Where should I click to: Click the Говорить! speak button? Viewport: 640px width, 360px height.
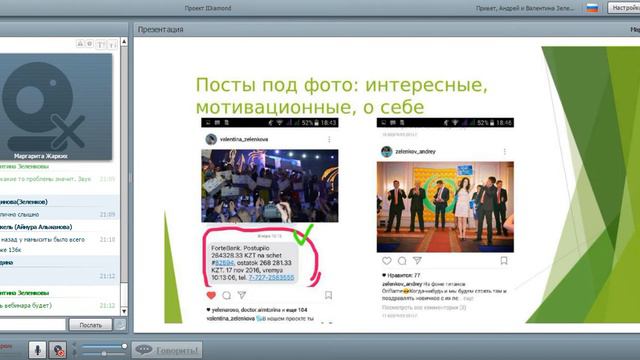[167, 350]
